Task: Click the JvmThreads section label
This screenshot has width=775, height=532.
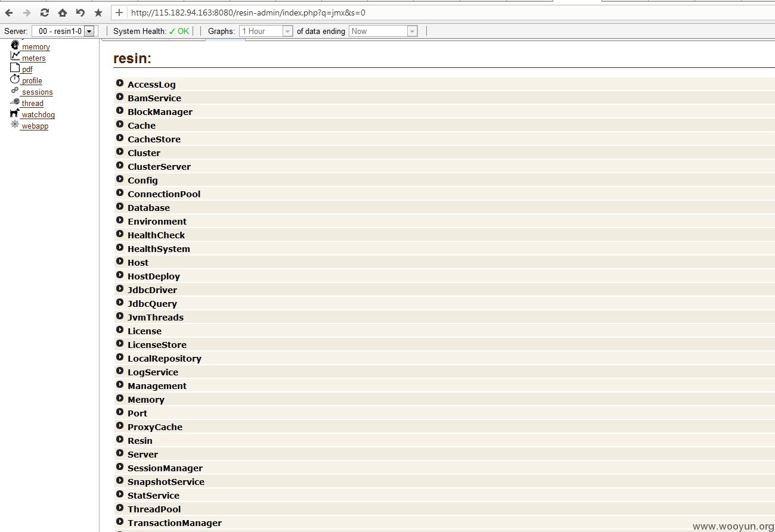Action: point(156,318)
